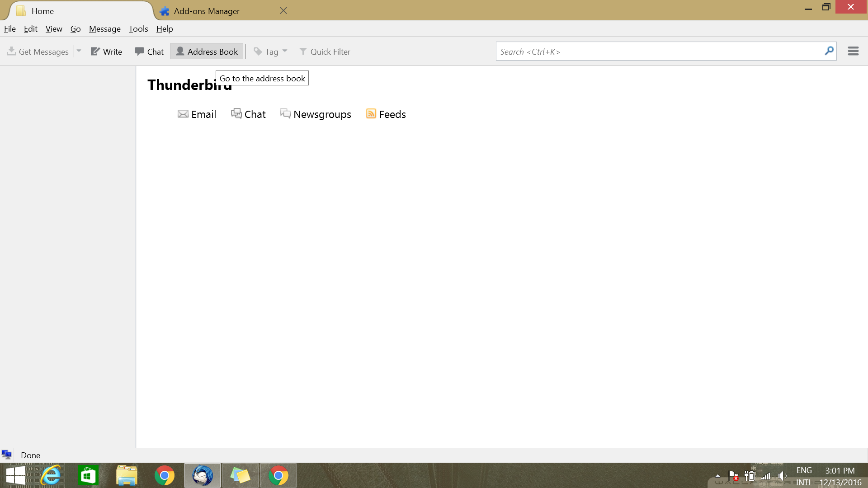Open the hamburger application menu
This screenshot has height=488, width=868.
tap(853, 51)
